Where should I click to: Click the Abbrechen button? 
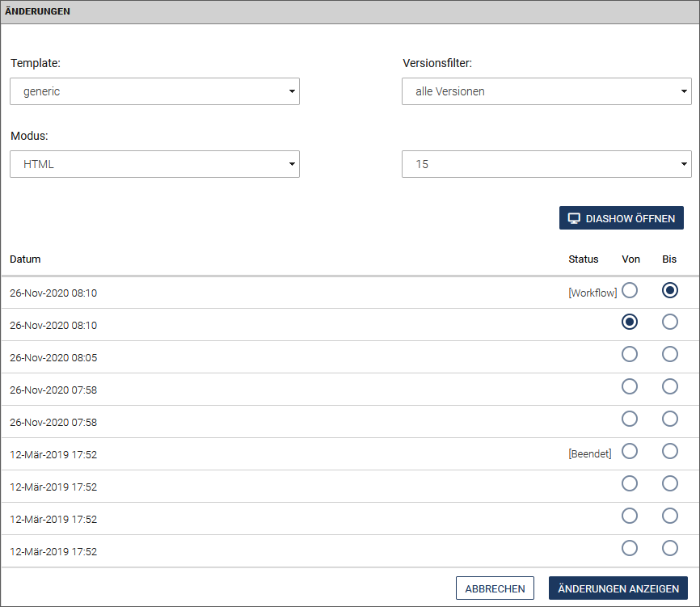(495, 588)
